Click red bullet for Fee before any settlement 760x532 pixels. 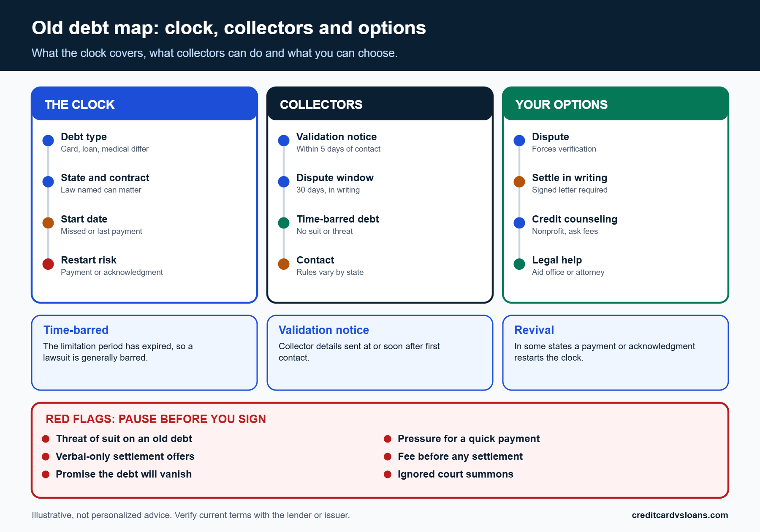tap(388, 456)
